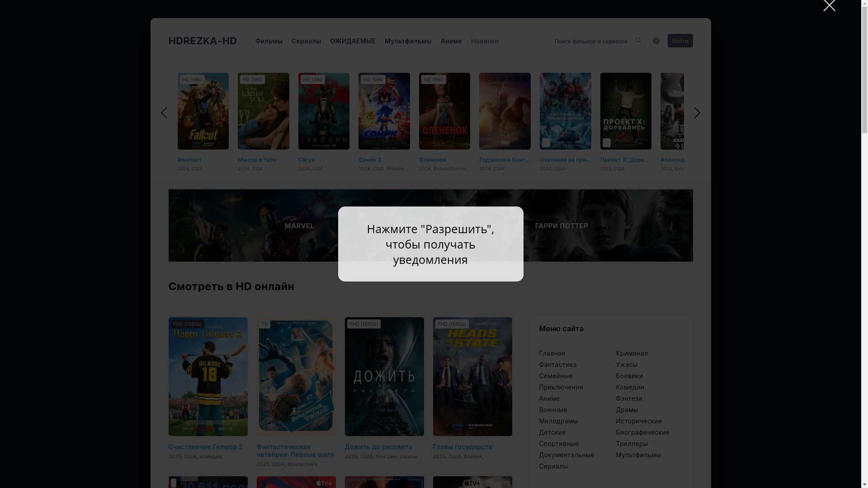Viewport: 868px width, 488px height.
Task: Click the Мысль о тебе title link
Action: pos(257,160)
